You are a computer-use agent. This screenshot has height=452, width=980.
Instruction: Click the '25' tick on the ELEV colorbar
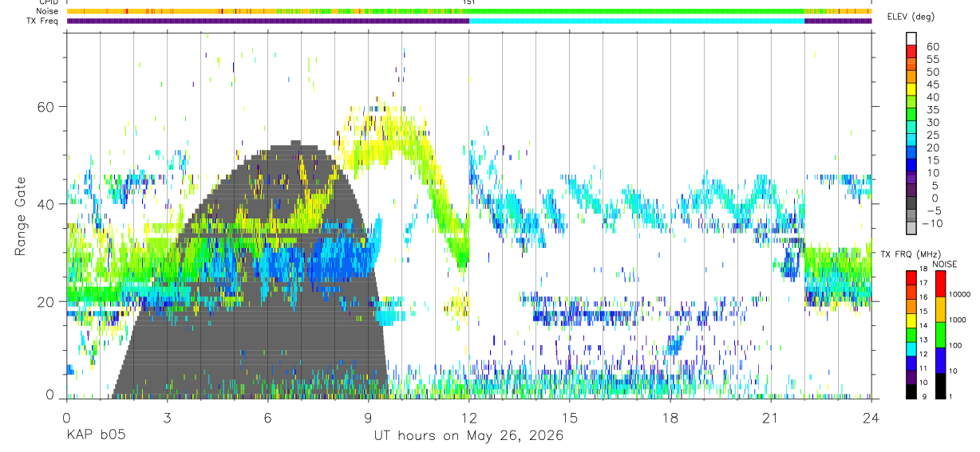pos(931,135)
